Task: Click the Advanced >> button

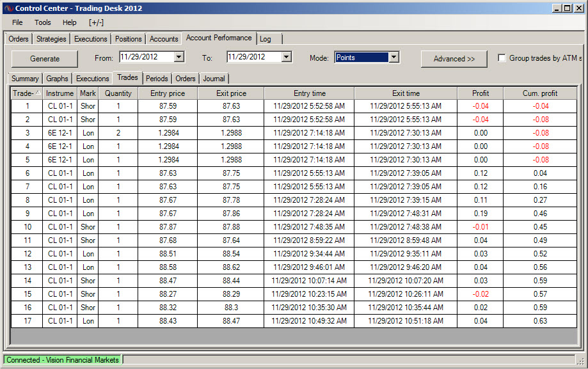Action: click(x=454, y=59)
